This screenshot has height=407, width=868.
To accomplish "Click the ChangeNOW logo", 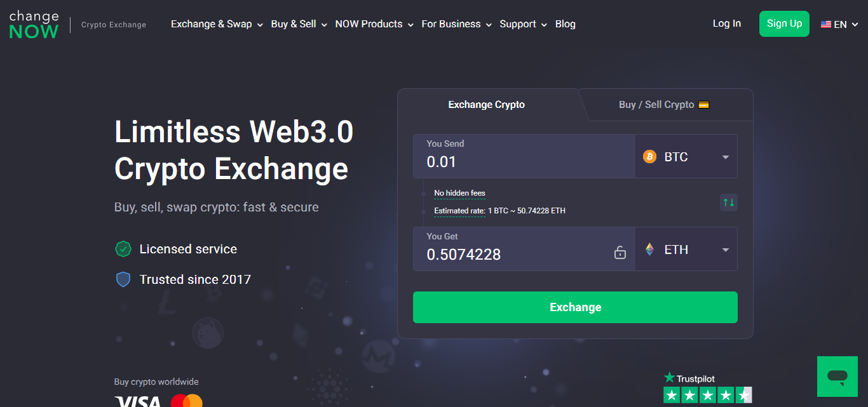I will 34,24.
